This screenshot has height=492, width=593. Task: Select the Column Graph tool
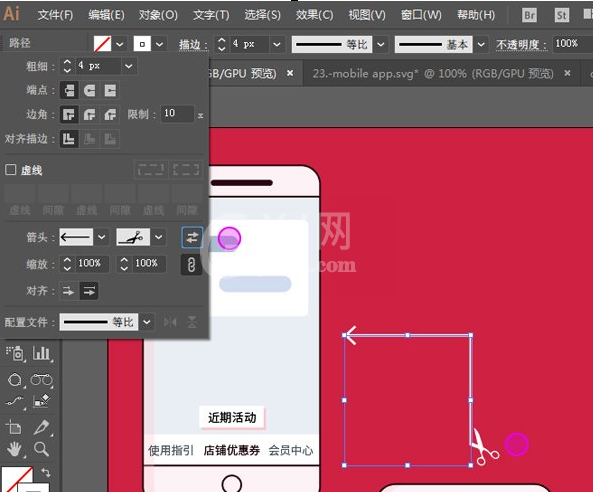point(41,354)
